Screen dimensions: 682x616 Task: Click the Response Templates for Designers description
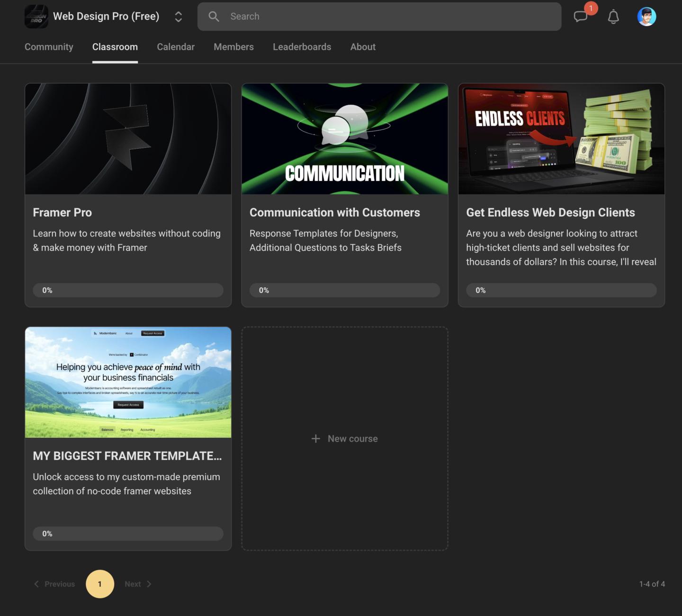[325, 241]
